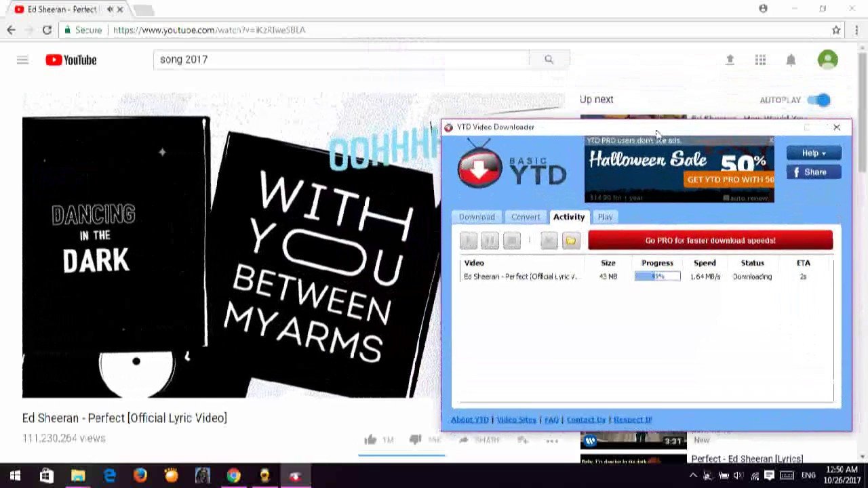This screenshot has width=868, height=488.
Task: Click the ETA column header
Action: pyautogui.click(x=803, y=263)
